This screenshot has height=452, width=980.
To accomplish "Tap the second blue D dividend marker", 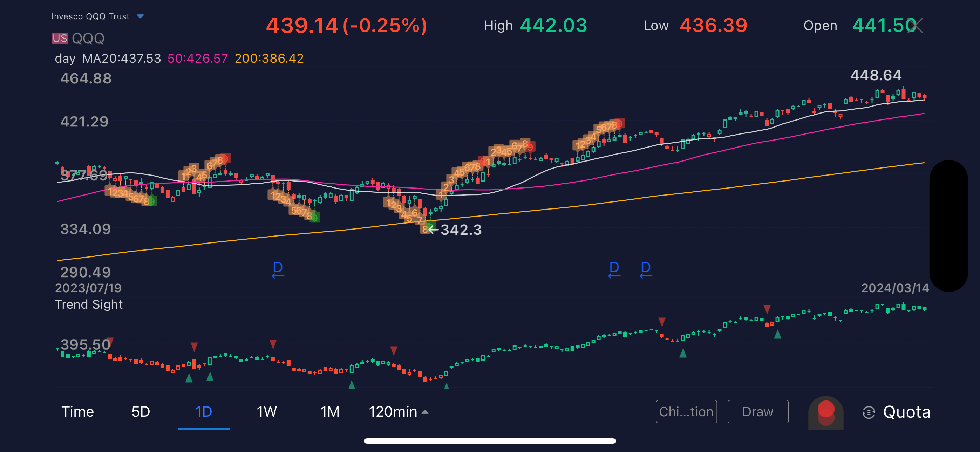I will [x=614, y=269].
